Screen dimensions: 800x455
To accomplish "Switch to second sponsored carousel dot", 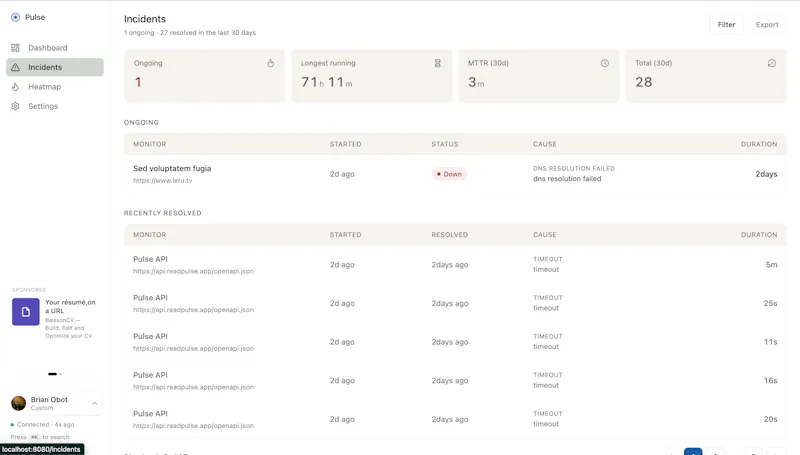I will (61, 374).
